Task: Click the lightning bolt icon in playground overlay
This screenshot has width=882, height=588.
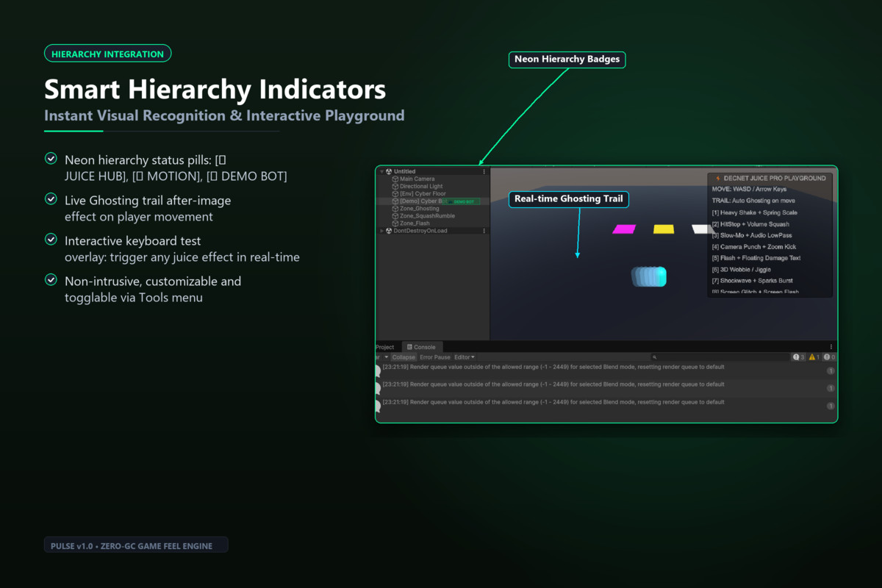Action: (717, 178)
